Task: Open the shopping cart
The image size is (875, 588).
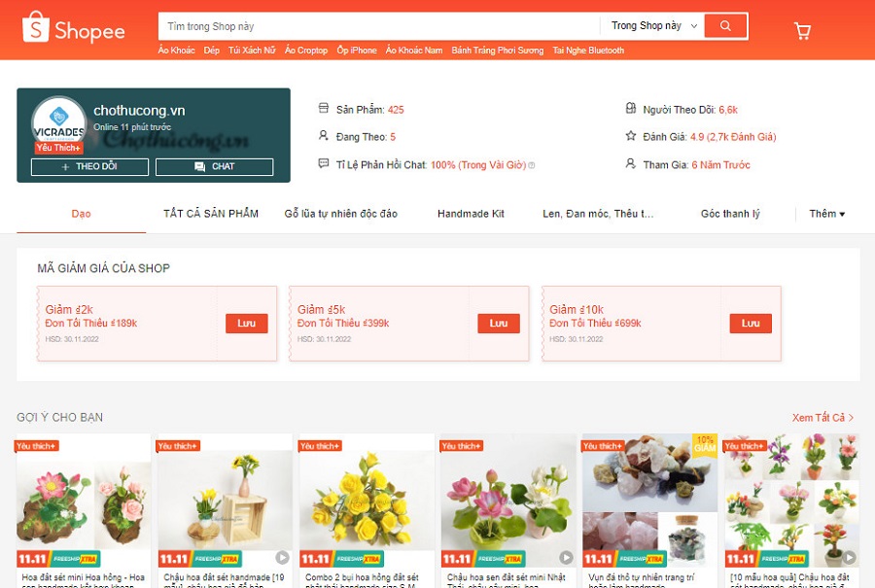Action: pos(802,31)
